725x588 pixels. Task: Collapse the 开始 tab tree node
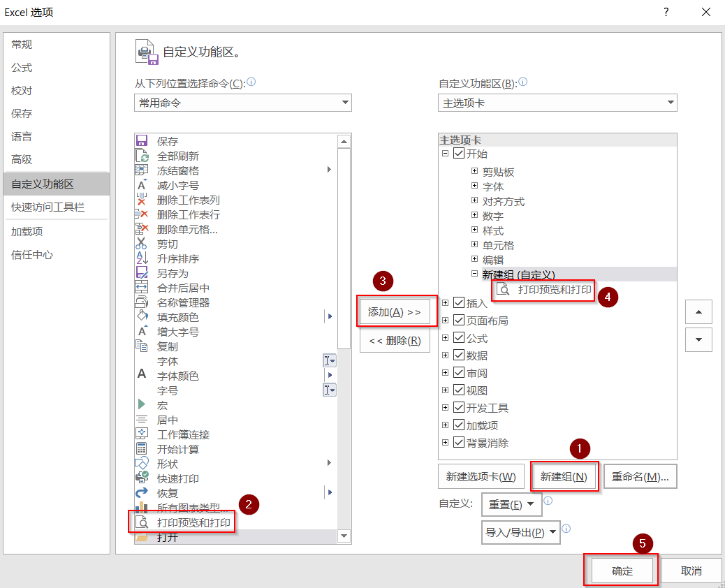tap(445, 154)
